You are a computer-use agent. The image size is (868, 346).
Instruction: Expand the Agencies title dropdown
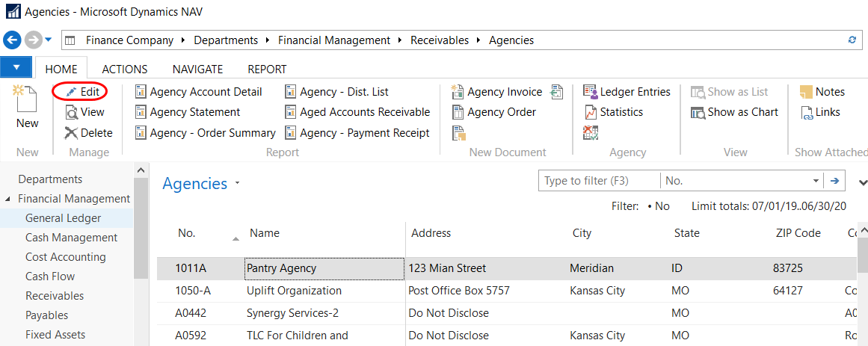click(238, 183)
